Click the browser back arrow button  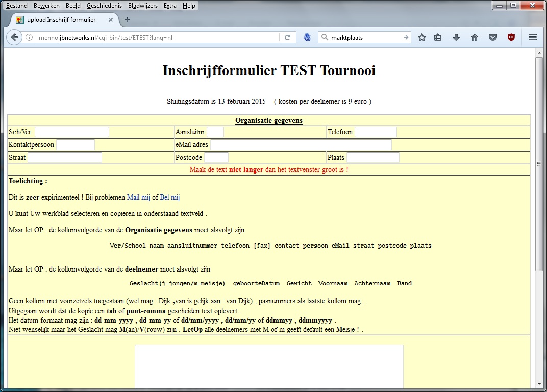click(x=14, y=37)
